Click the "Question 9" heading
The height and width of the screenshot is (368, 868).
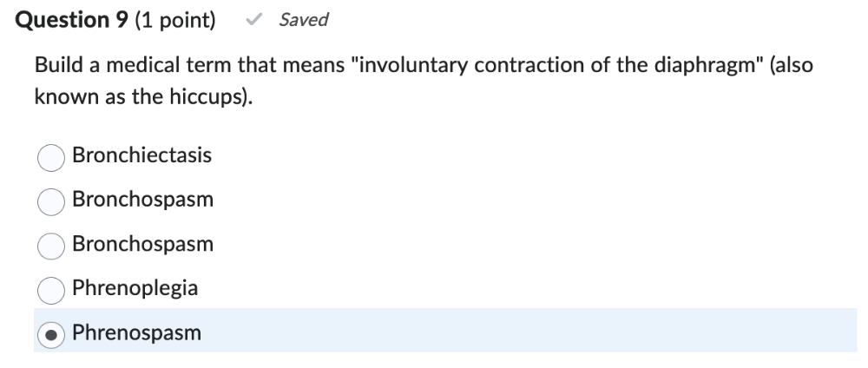point(73,20)
